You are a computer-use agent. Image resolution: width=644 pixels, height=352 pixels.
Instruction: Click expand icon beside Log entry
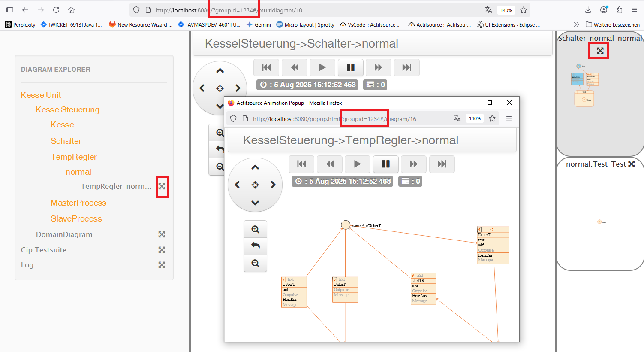[162, 265]
